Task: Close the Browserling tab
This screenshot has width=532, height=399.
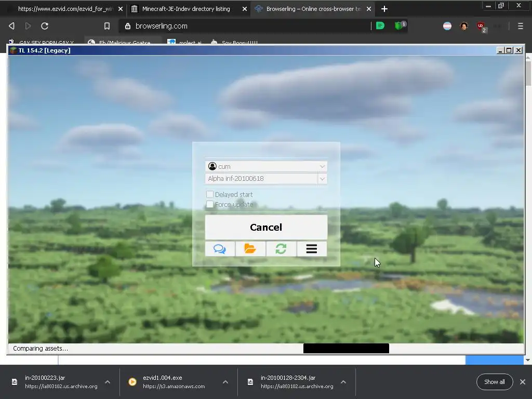Action: pos(369,9)
